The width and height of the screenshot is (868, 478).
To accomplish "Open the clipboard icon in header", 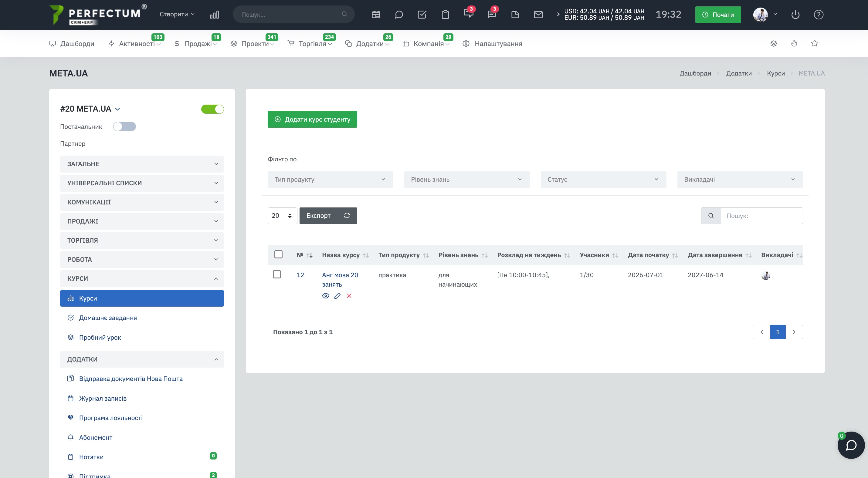I will tap(446, 15).
